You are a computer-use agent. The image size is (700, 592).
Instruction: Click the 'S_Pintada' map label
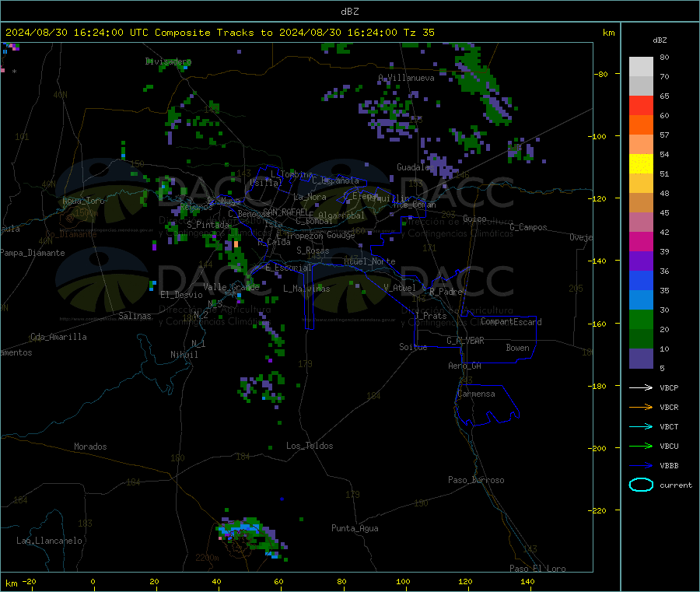pos(208,225)
